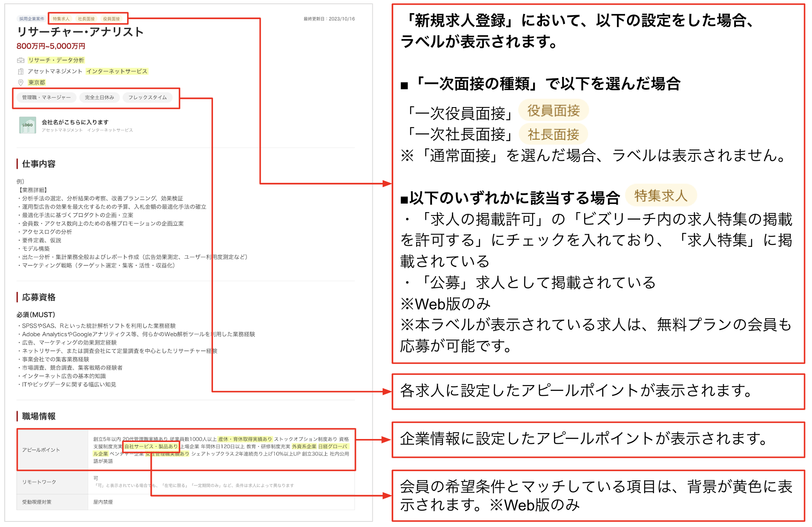812x527 pixels.
Task: Click the small 社長面接 label in the job header
Action: point(86,19)
